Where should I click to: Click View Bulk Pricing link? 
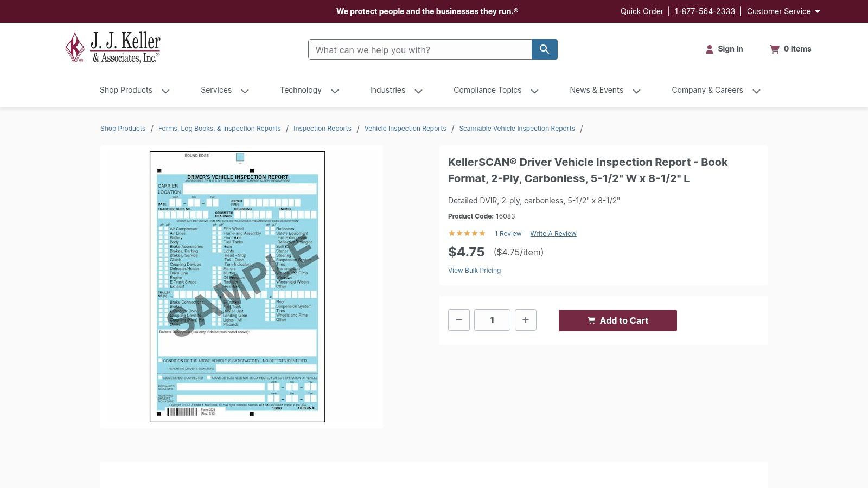click(474, 271)
